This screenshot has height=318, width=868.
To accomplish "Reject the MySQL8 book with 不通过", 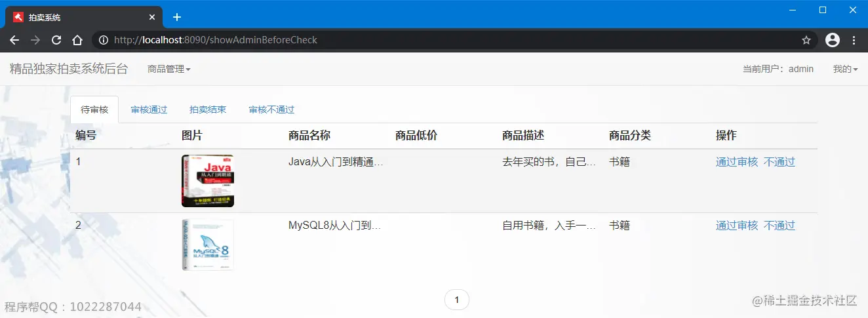I will tap(779, 226).
